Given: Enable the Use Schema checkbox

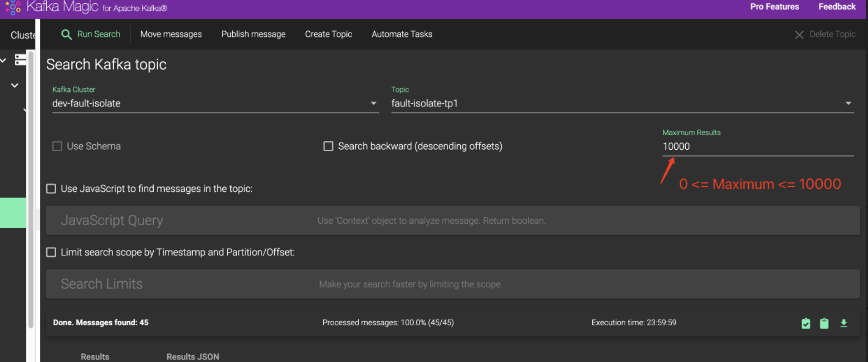Looking at the screenshot, I should pos(57,146).
